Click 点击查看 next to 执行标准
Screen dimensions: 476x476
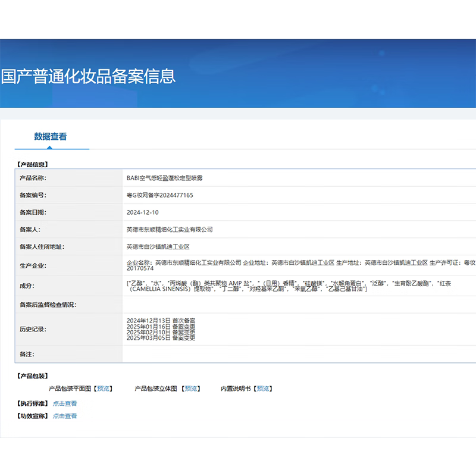[x=65, y=403]
